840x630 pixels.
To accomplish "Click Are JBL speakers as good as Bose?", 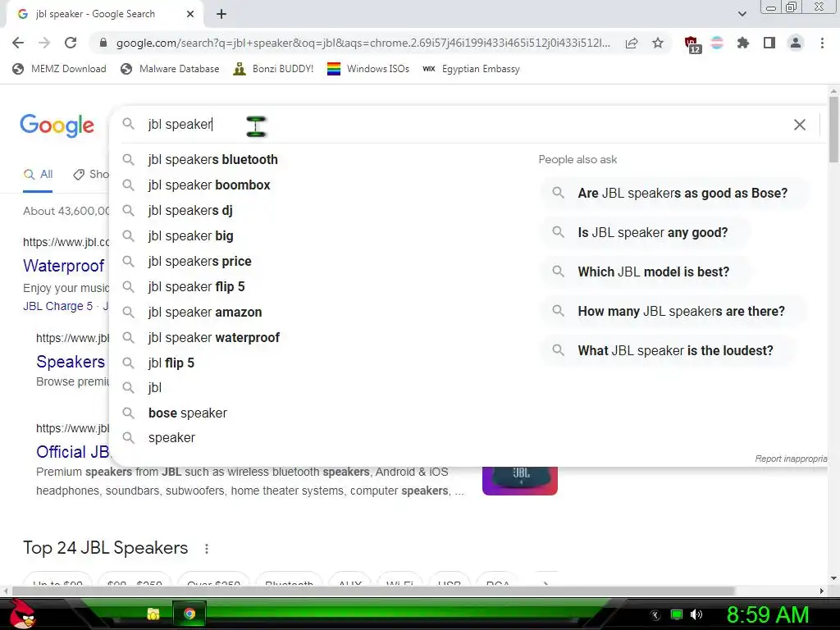I will coord(675,193).
